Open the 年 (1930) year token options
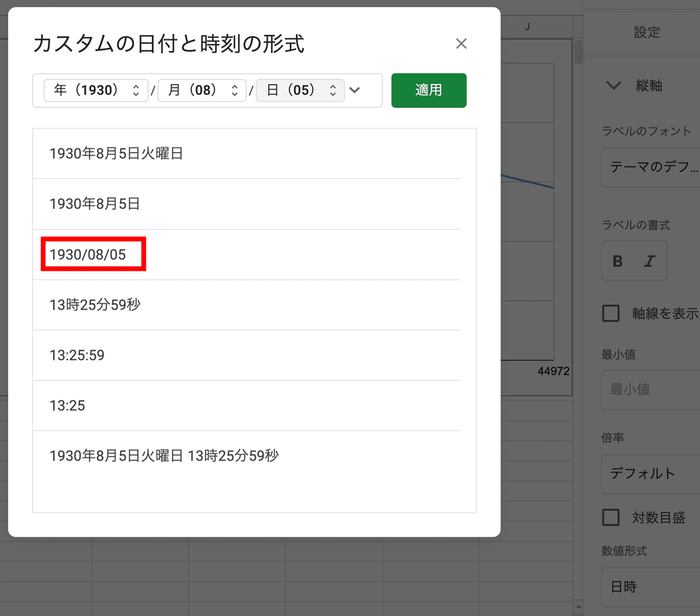Viewport: 700px width, 616px height. pos(96,90)
